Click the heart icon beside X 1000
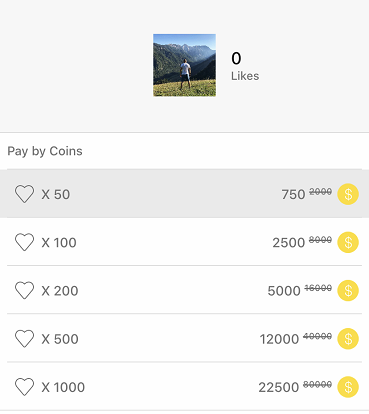 point(24,387)
